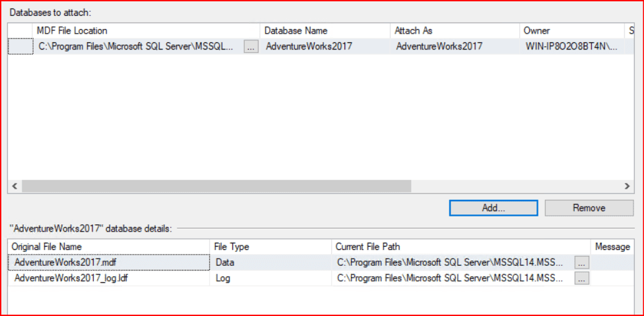Browse for MDF file location with ellipsis button

(251, 47)
